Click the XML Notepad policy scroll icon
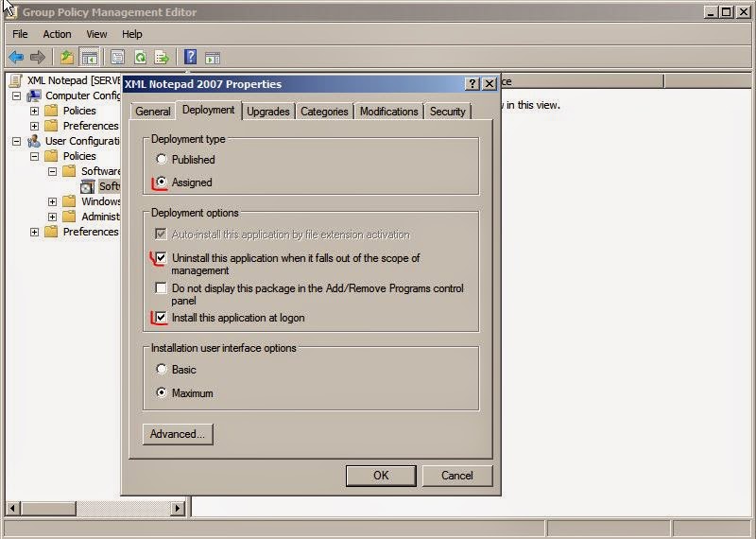This screenshot has height=539, width=756. tap(15, 80)
